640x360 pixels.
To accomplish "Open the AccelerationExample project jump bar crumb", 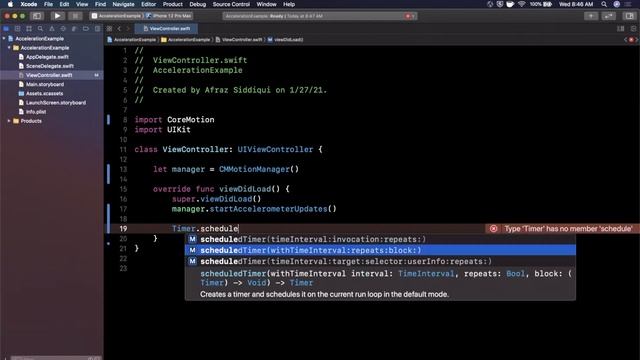I will coord(131,40).
